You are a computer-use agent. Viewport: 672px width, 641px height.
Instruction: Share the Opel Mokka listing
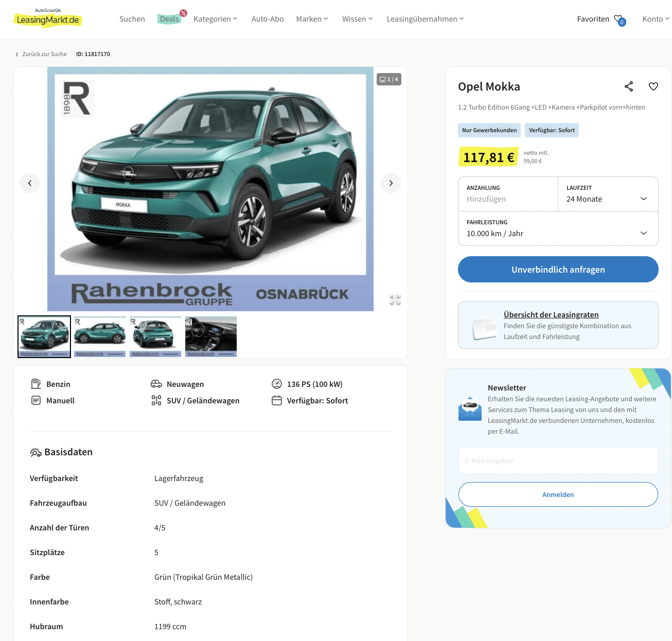point(629,86)
